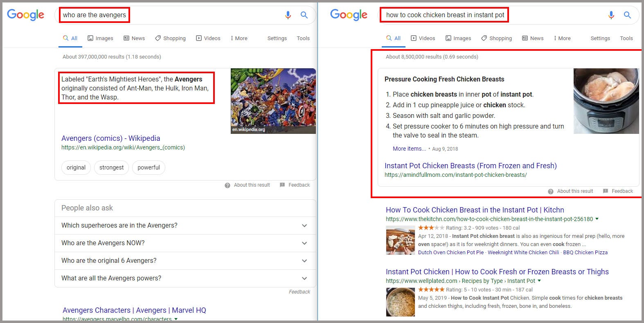This screenshot has width=644, height=323.
Task: Click the Google logo in left window
Action: pyautogui.click(x=25, y=15)
